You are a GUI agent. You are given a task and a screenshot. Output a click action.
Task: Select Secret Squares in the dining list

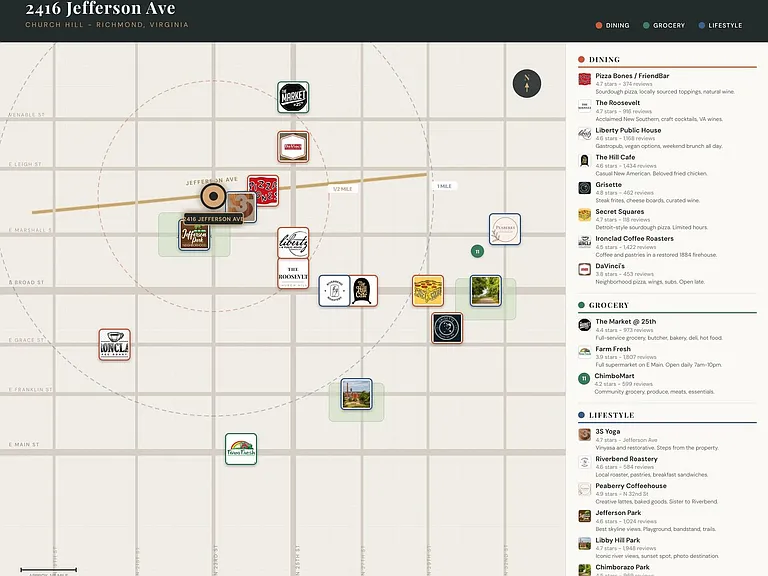click(667, 219)
